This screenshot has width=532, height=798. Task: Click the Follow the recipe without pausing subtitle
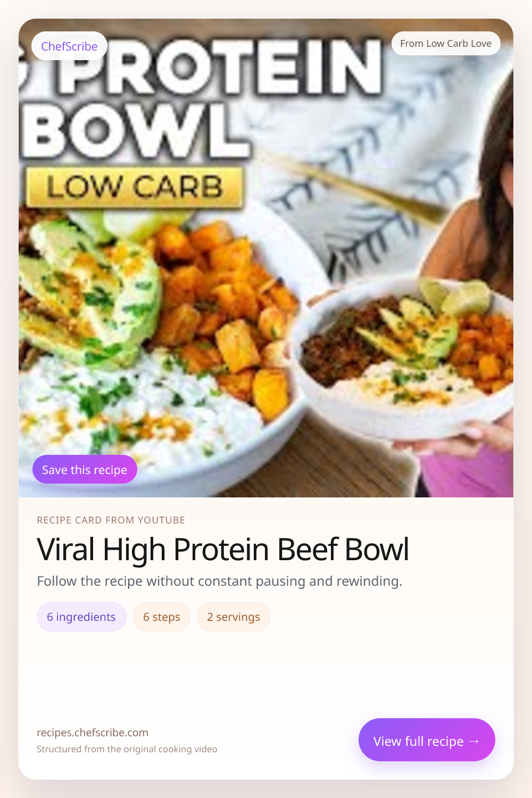(220, 581)
